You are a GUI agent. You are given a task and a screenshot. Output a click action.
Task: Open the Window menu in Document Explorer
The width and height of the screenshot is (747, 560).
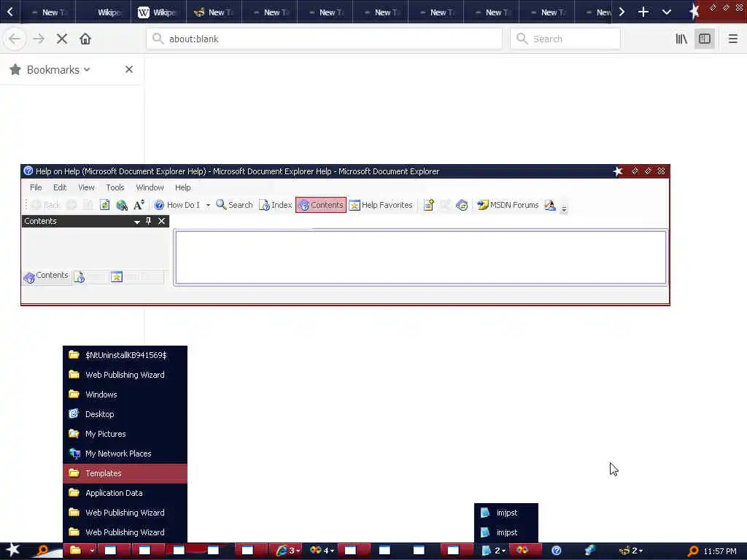tap(150, 187)
